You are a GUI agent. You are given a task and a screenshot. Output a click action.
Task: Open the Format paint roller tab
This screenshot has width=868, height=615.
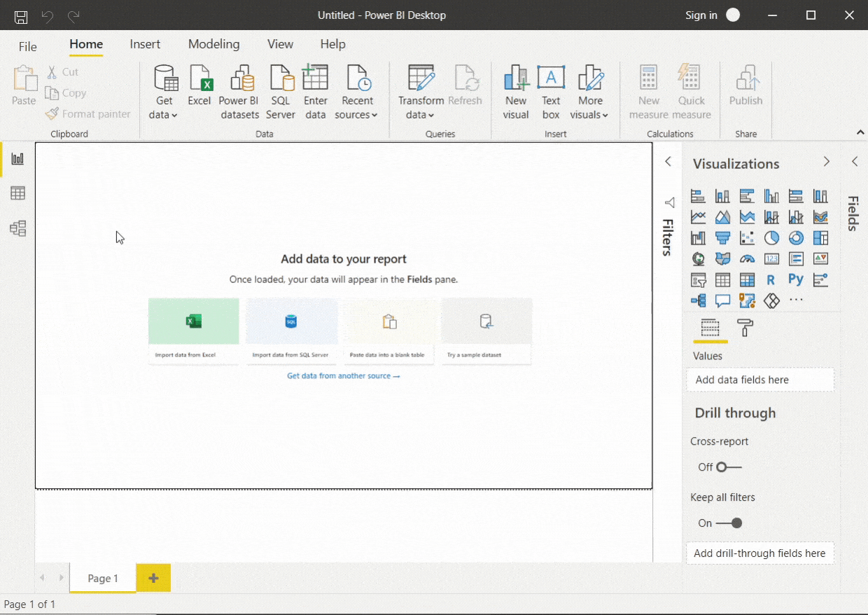(x=745, y=328)
